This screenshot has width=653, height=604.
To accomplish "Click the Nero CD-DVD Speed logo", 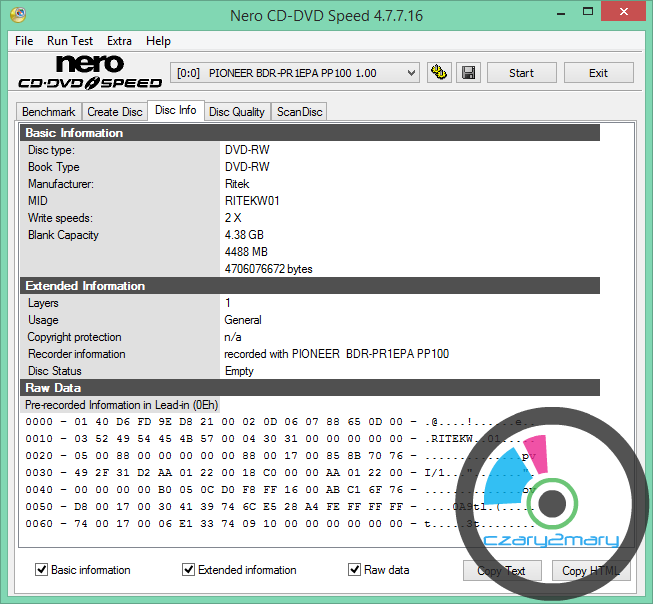I will coord(89,73).
